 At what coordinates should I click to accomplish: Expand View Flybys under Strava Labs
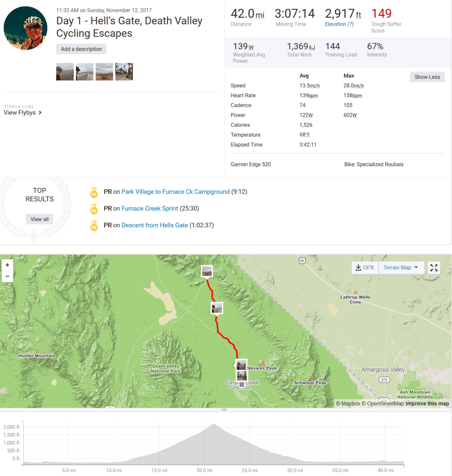coord(20,113)
